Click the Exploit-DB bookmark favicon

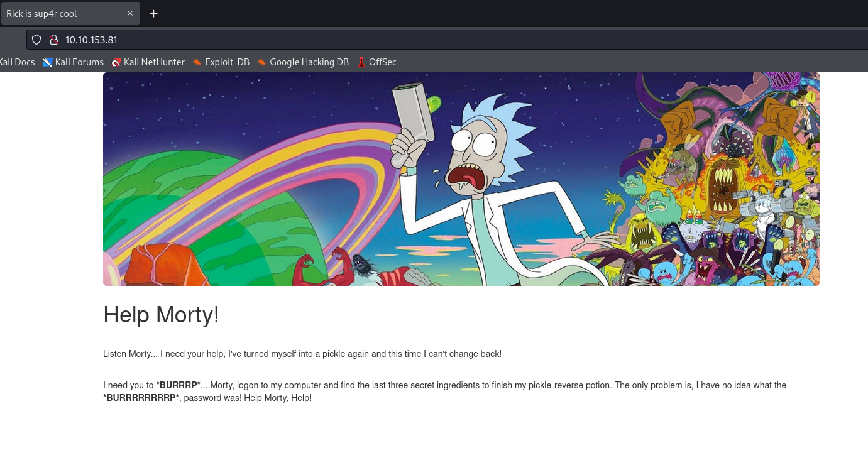[197, 62]
